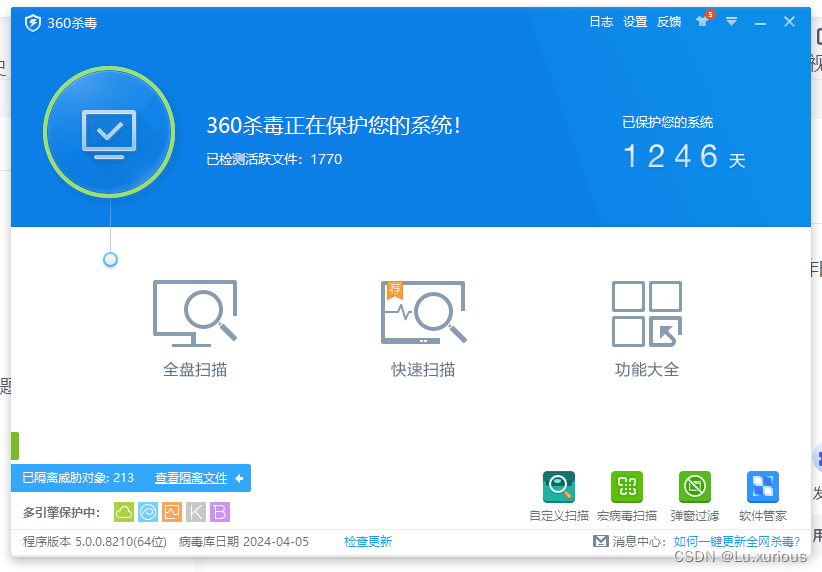Open the message center envelope icon

tap(601, 541)
